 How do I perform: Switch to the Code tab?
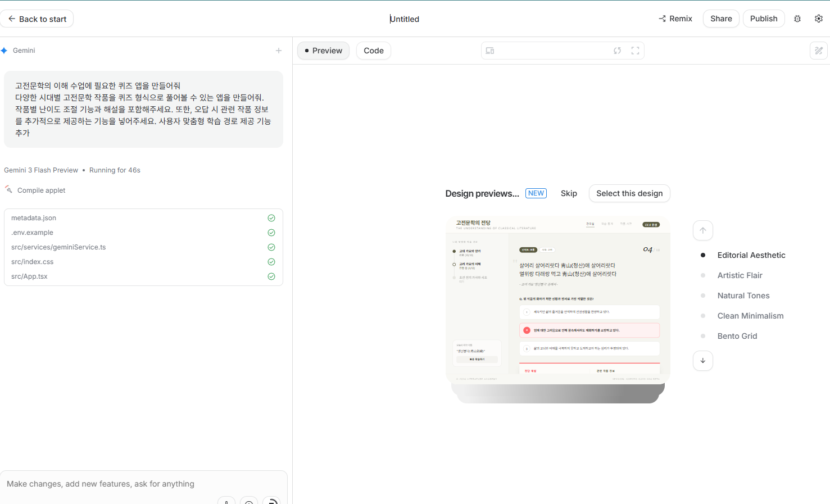(x=374, y=51)
